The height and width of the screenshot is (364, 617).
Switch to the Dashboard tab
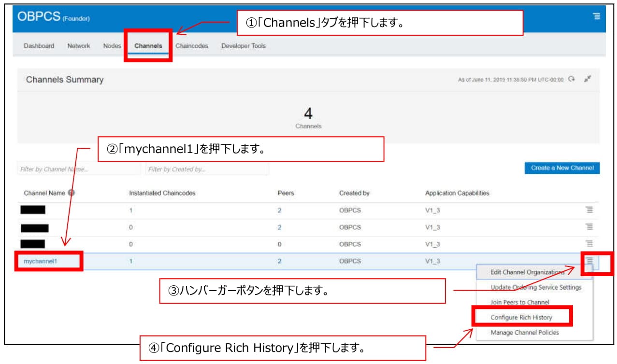pyautogui.click(x=39, y=46)
